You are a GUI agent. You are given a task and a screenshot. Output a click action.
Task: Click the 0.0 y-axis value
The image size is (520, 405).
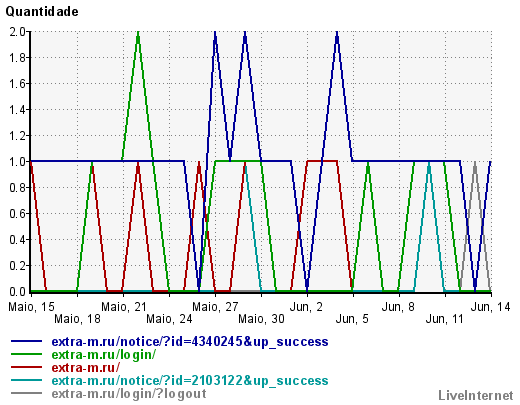pyautogui.click(x=17, y=292)
